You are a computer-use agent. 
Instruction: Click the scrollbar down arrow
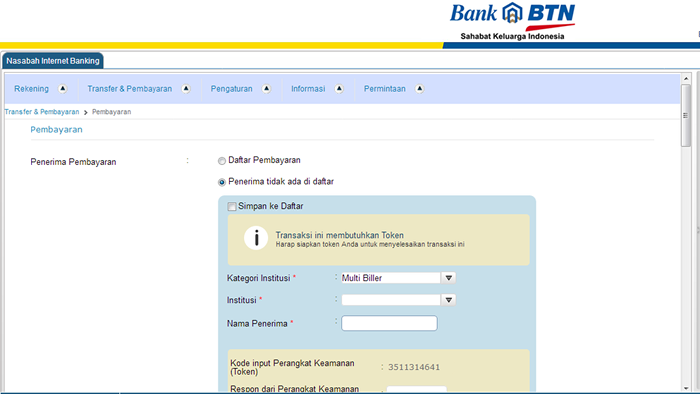(686, 389)
